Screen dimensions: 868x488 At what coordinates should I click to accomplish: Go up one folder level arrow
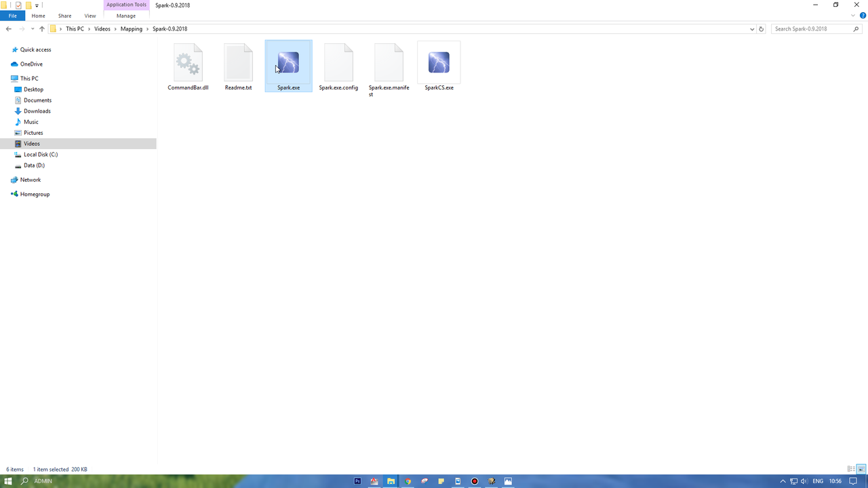(42, 28)
